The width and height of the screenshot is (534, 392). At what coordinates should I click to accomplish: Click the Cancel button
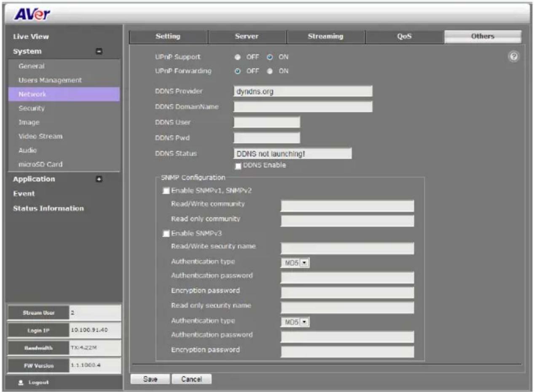pos(191,379)
